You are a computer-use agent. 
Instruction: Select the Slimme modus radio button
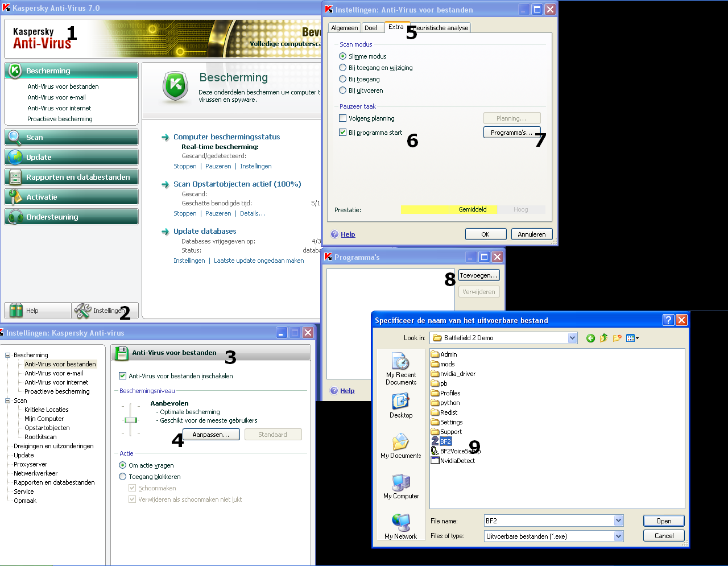tap(342, 56)
